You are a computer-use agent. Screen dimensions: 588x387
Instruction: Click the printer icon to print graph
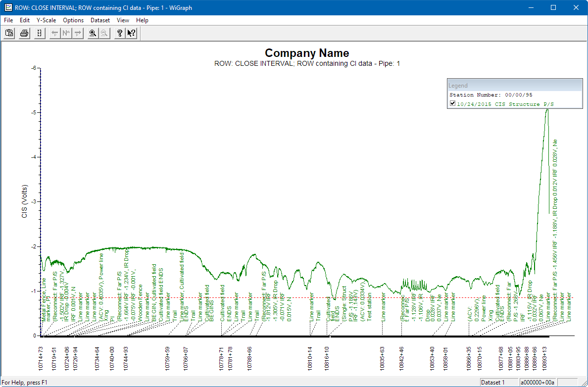(24, 33)
